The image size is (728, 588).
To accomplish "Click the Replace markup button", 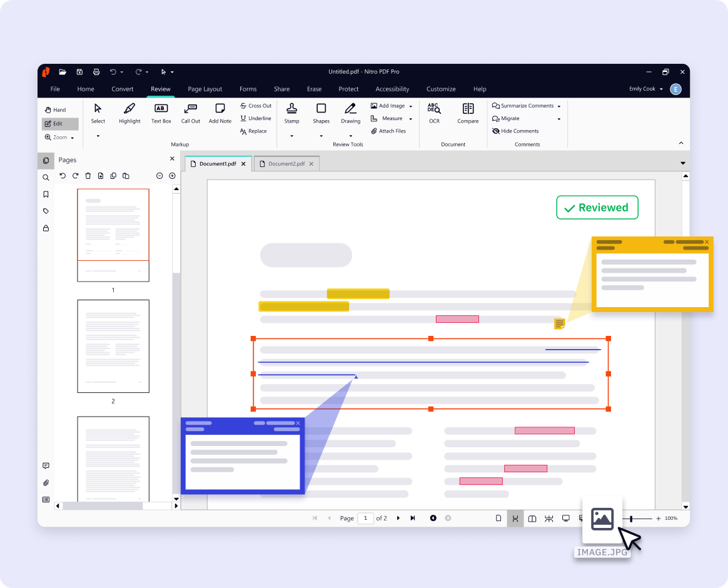I will point(255,131).
